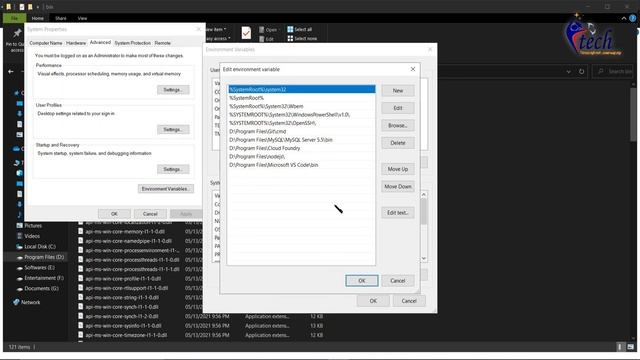Click OK in the Edit environment variable dialog
Image resolution: width=640 pixels, height=360 pixels.
tap(362, 281)
